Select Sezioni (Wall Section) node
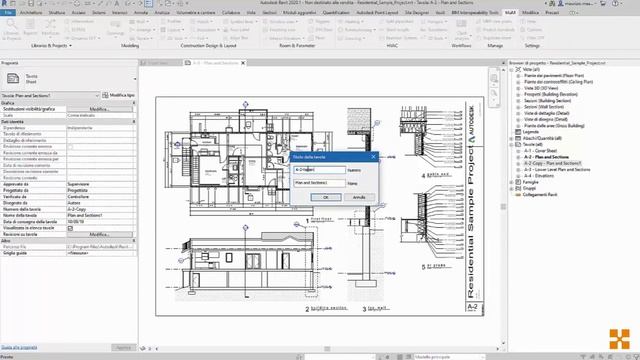The width and height of the screenshot is (640, 360). [544, 107]
